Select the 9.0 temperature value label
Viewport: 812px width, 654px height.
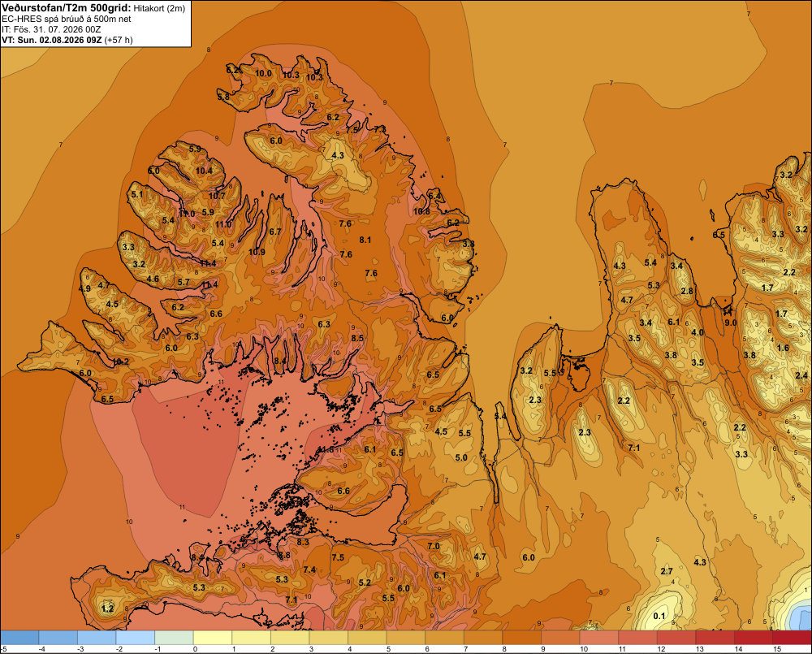tap(730, 323)
